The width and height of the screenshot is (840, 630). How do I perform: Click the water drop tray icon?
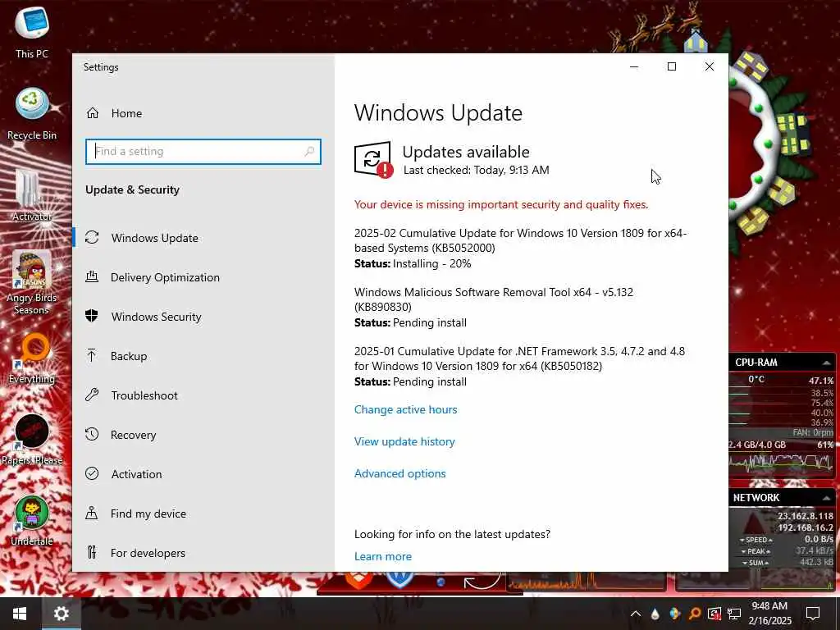655,614
